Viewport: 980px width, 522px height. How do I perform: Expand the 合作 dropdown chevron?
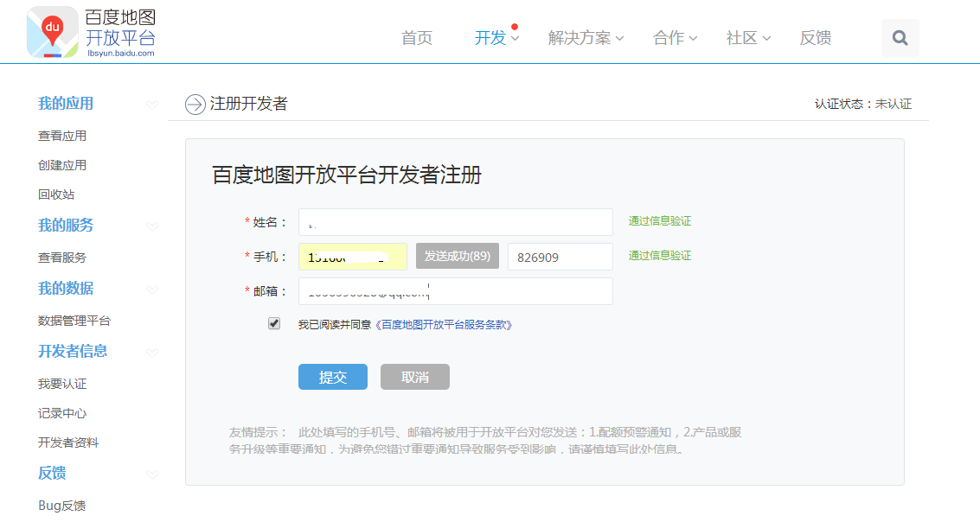point(693,38)
